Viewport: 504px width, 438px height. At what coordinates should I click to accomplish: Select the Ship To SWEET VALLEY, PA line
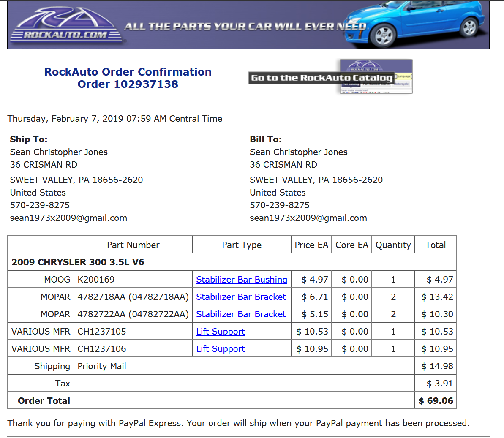click(x=76, y=180)
